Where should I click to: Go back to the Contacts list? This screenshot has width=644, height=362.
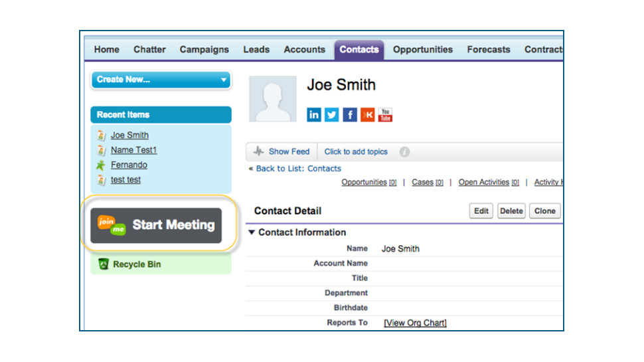298,169
